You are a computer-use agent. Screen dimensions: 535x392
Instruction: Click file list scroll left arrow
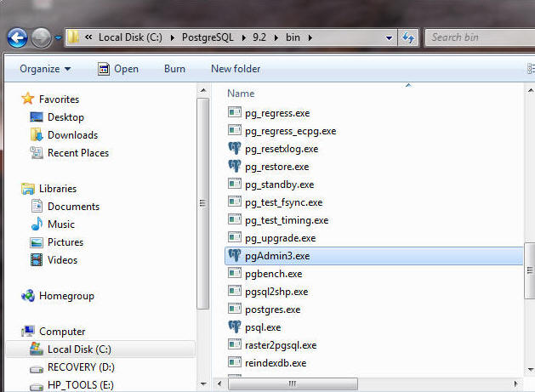pyautogui.click(x=219, y=383)
